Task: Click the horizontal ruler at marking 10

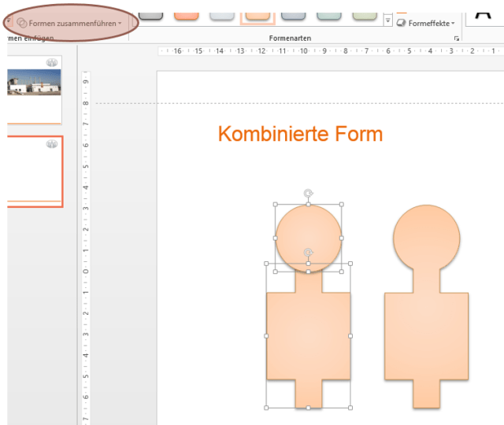Action: (x=303, y=50)
